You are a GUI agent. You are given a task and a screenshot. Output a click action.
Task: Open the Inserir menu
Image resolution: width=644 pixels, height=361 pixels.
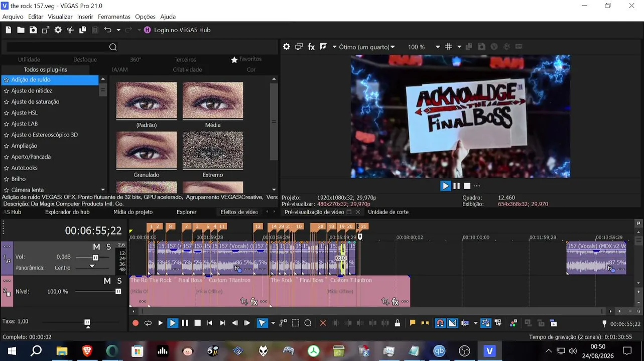(85, 17)
